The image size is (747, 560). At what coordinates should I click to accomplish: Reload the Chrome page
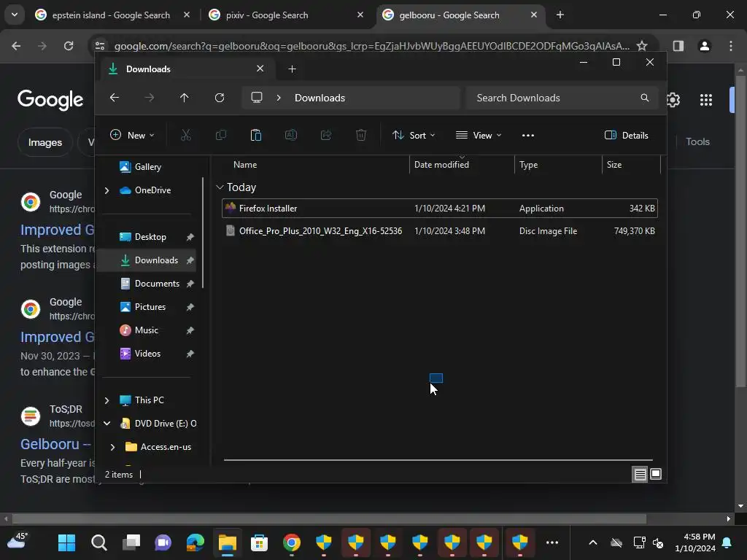(x=69, y=46)
